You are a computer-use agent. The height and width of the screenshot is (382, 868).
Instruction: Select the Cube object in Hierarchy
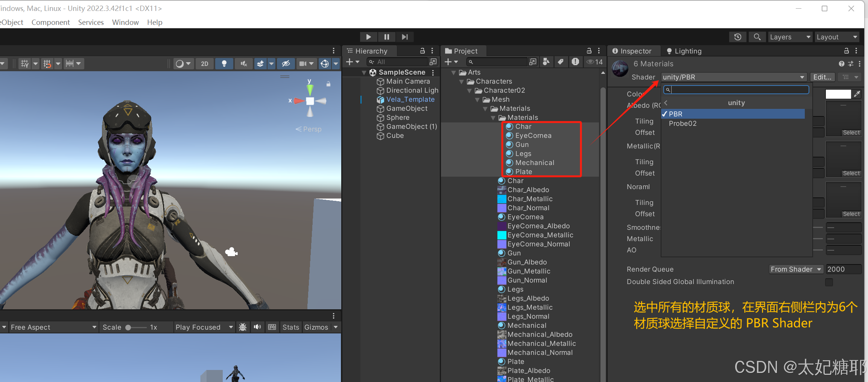coord(395,136)
